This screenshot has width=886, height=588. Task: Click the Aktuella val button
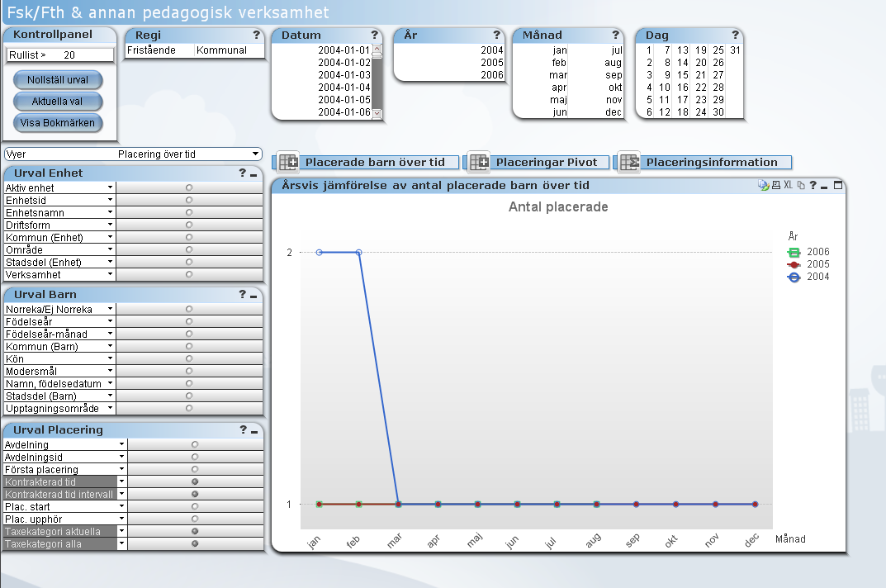click(58, 102)
